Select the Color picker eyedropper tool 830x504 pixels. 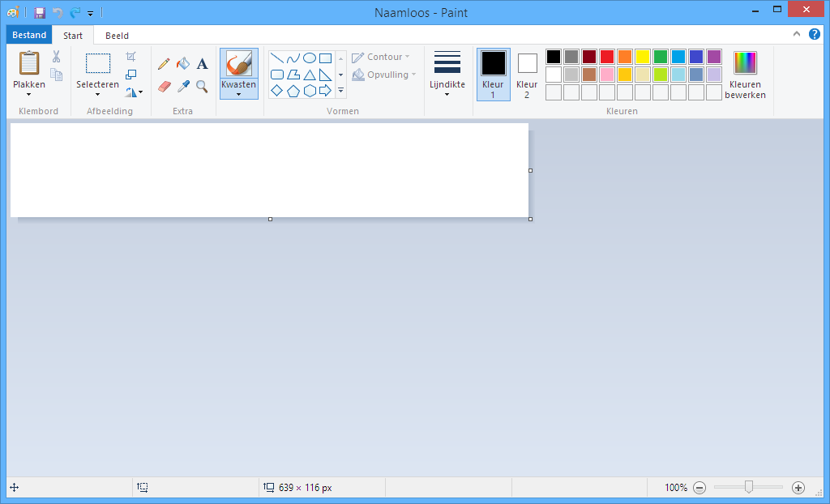[183, 86]
